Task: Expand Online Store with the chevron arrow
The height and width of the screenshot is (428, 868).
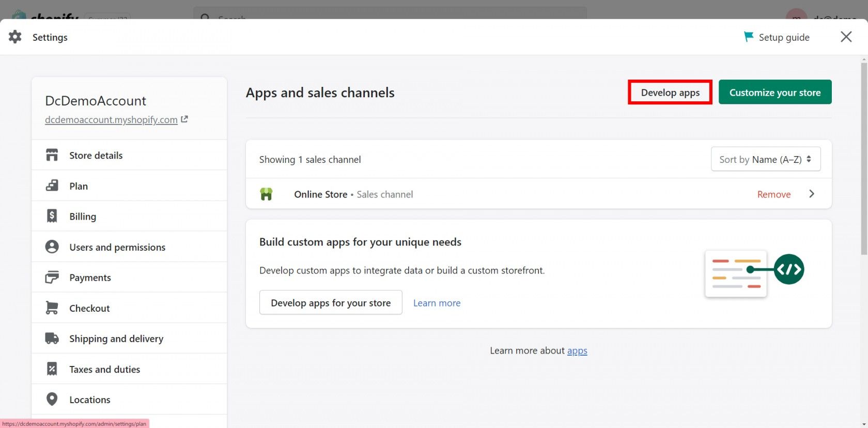Action: (x=812, y=194)
